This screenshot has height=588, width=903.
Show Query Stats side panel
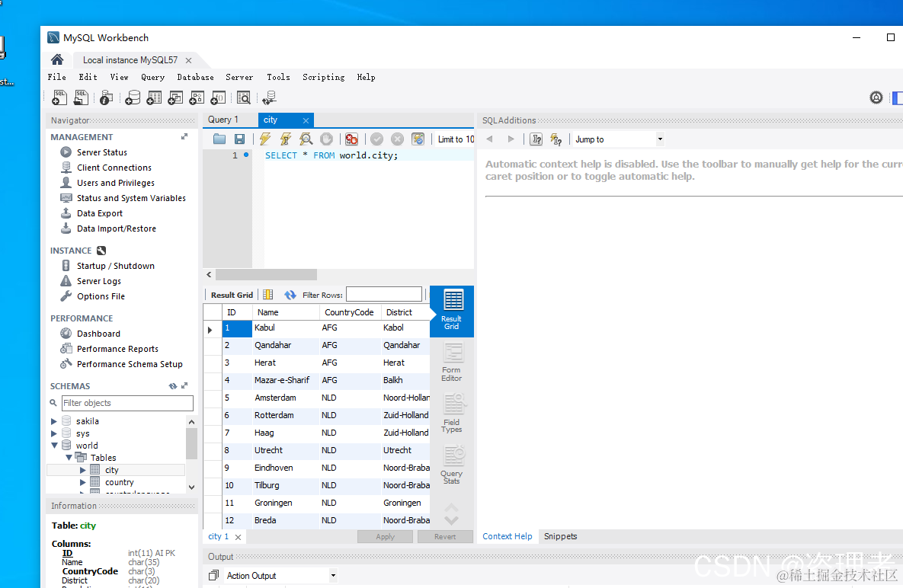[x=452, y=465]
